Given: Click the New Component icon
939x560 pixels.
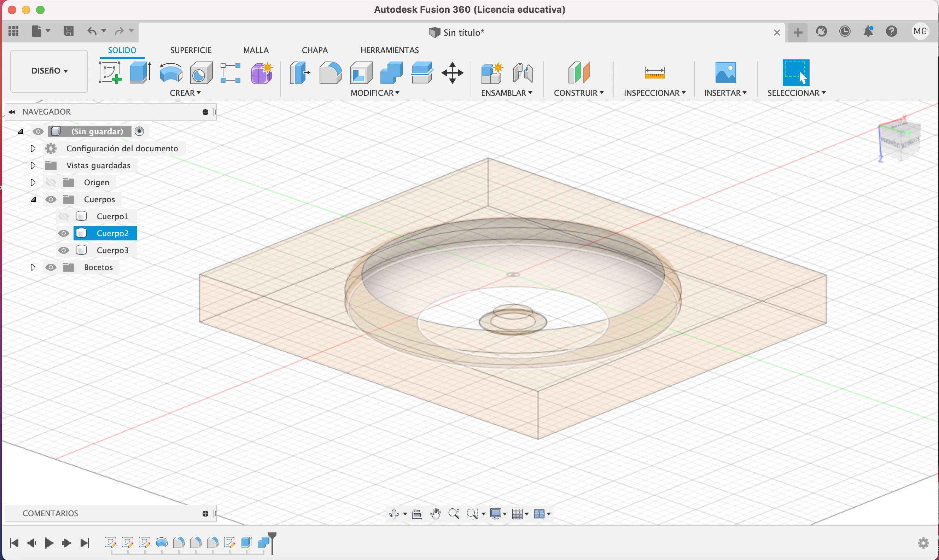Looking at the screenshot, I should pyautogui.click(x=492, y=72).
